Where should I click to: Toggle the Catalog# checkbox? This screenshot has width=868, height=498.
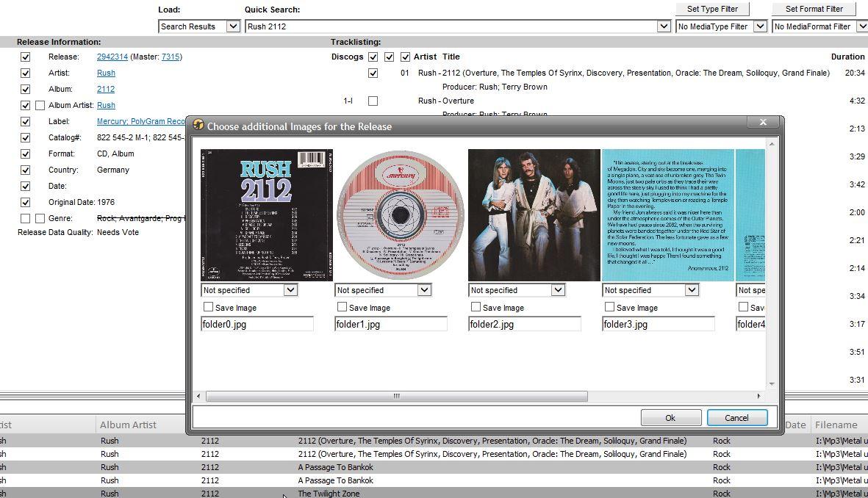click(x=26, y=138)
